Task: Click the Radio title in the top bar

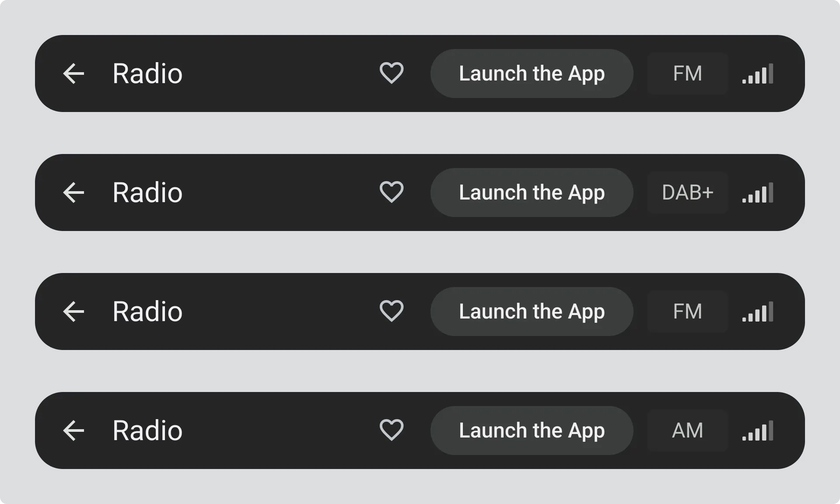Action: pos(147,73)
